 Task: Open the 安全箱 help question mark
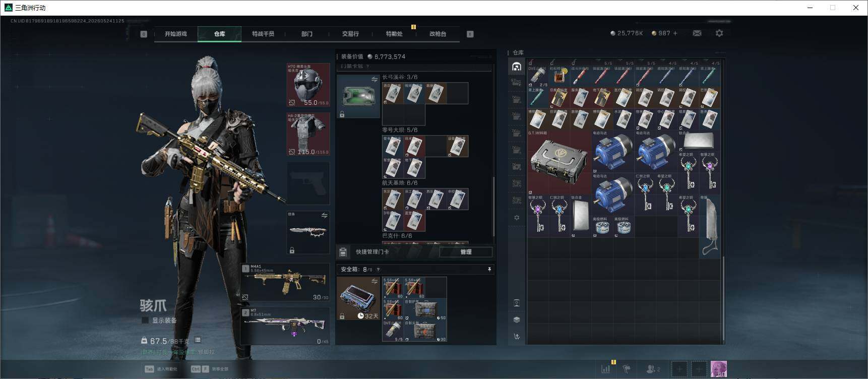click(378, 270)
